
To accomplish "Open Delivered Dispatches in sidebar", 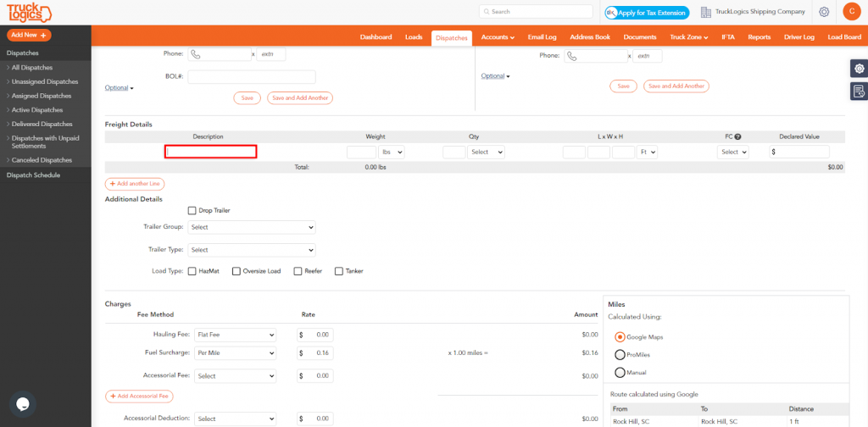I will [x=42, y=124].
